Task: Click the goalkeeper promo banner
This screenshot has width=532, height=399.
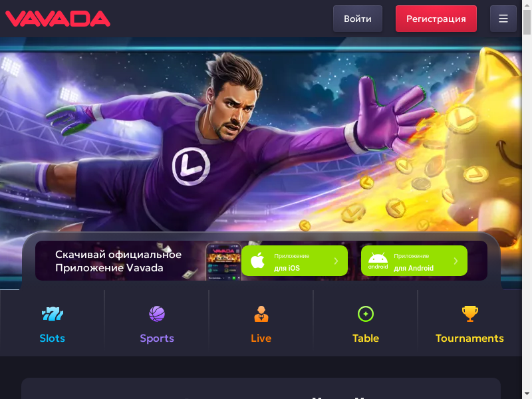Action: [x=261, y=136]
